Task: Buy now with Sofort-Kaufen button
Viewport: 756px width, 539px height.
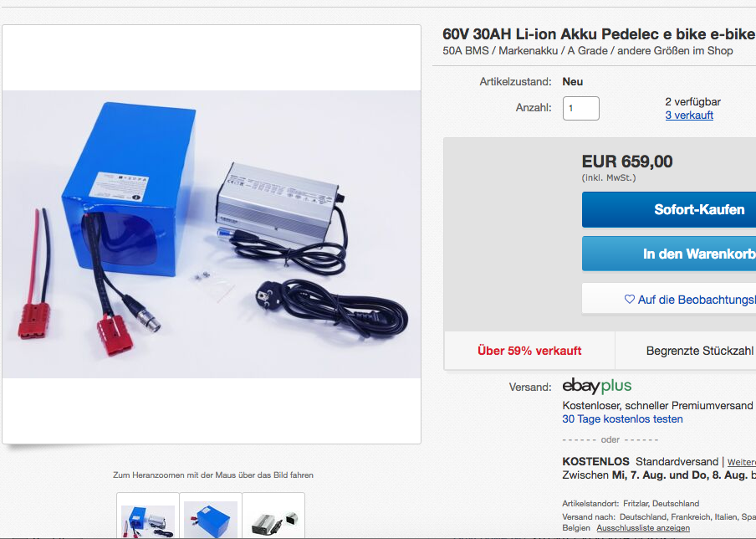Action: click(x=669, y=209)
